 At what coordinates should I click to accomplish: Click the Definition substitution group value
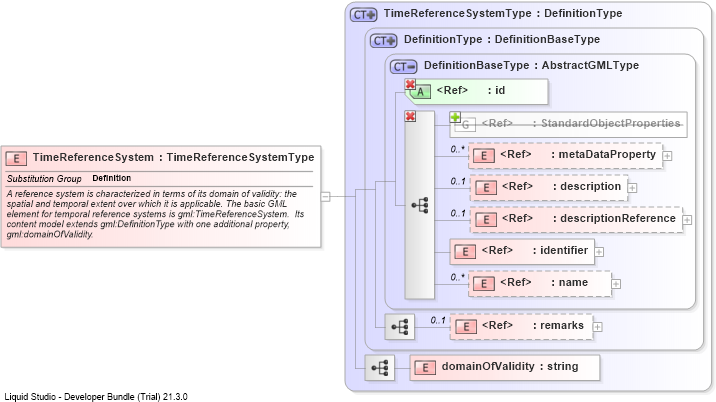click(111, 178)
